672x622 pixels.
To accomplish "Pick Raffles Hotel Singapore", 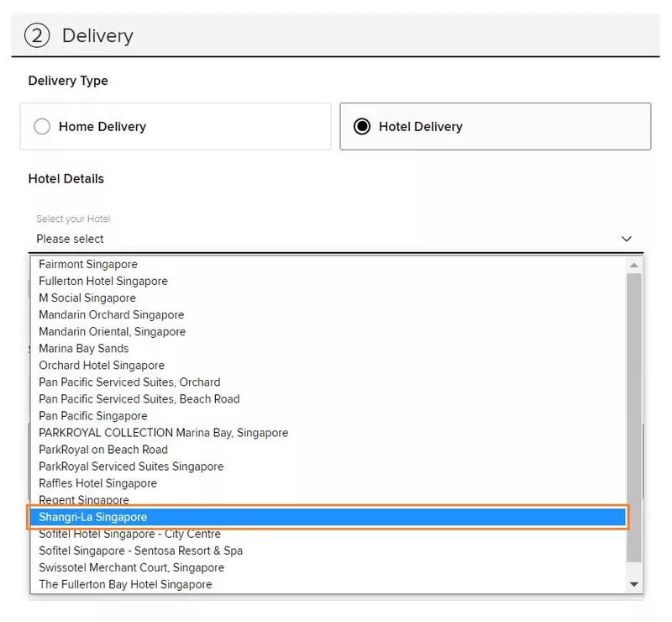I will [328, 483].
